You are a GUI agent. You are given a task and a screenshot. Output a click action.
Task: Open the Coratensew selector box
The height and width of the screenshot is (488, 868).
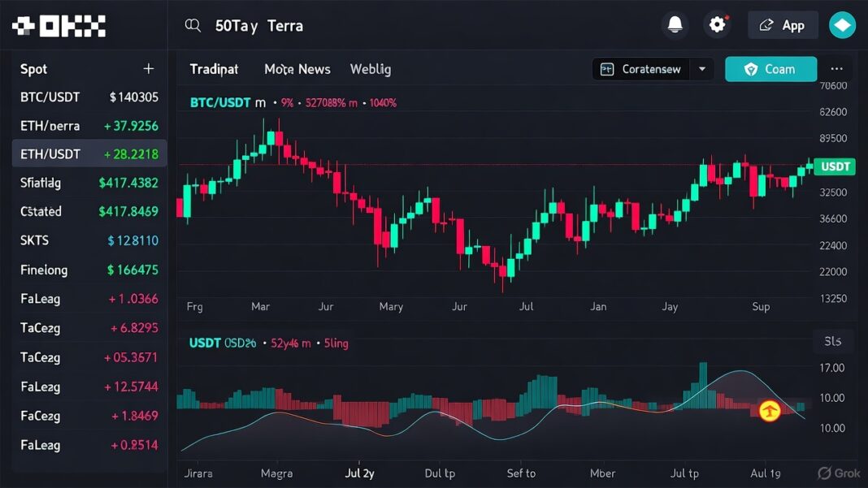point(642,69)
